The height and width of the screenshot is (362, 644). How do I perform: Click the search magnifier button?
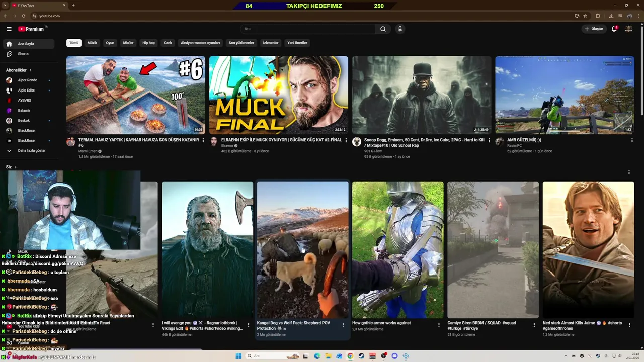pos(383,29)
